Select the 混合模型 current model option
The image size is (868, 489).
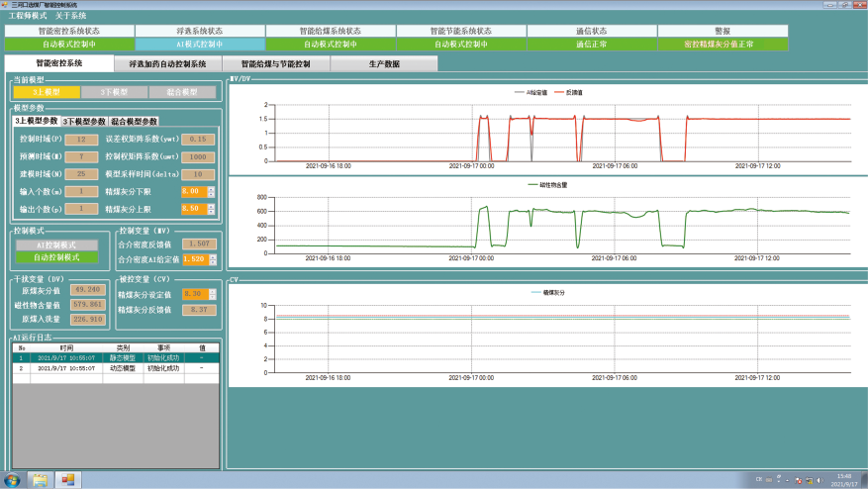[181, 92]
